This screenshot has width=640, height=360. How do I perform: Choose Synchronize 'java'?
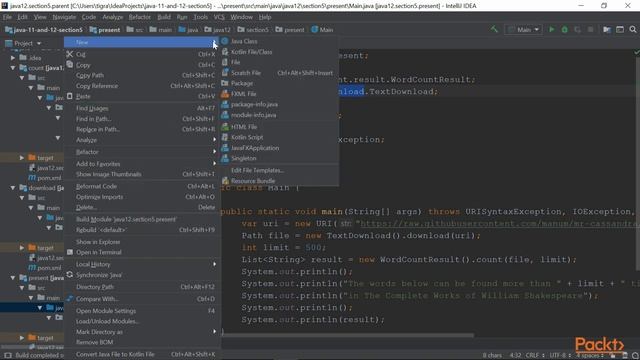[x=142, y=275]
